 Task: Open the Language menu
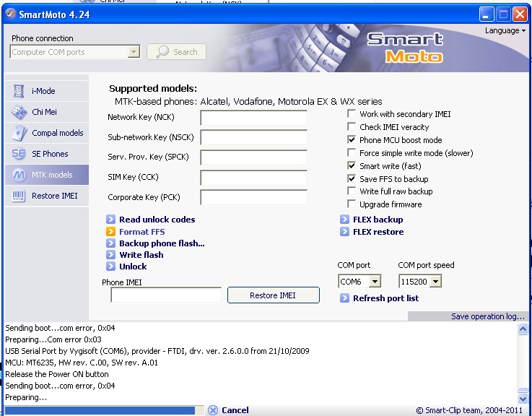pos(505,31)
